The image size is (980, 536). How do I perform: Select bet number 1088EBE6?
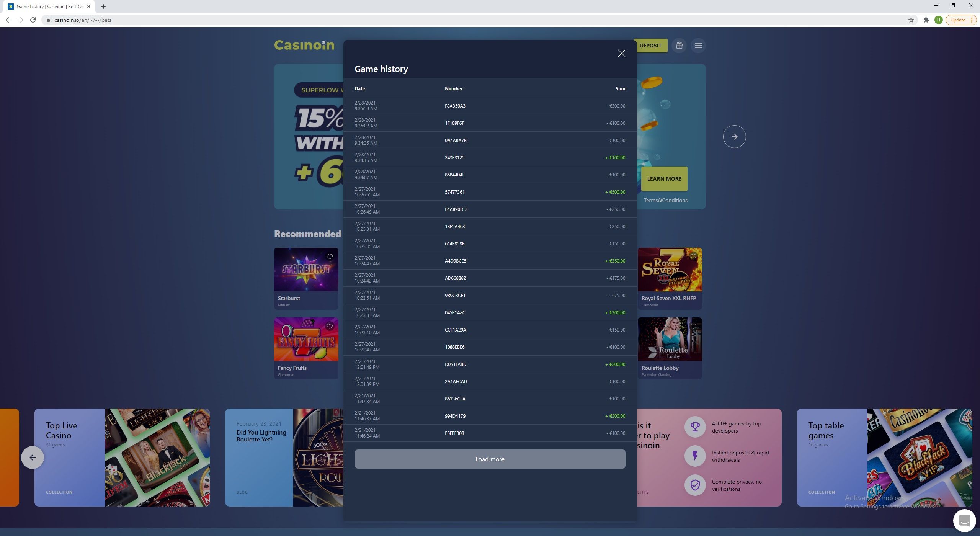tap(455, 347)
